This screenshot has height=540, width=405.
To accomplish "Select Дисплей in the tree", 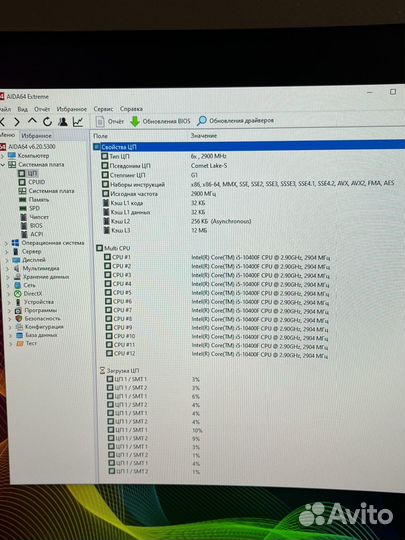I will pos(34,260).
